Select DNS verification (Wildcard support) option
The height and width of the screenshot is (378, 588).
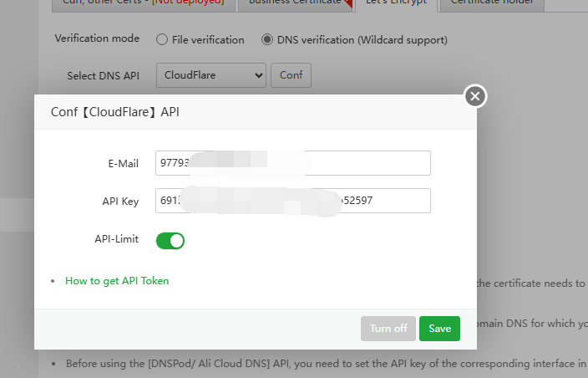pos(267,39)
